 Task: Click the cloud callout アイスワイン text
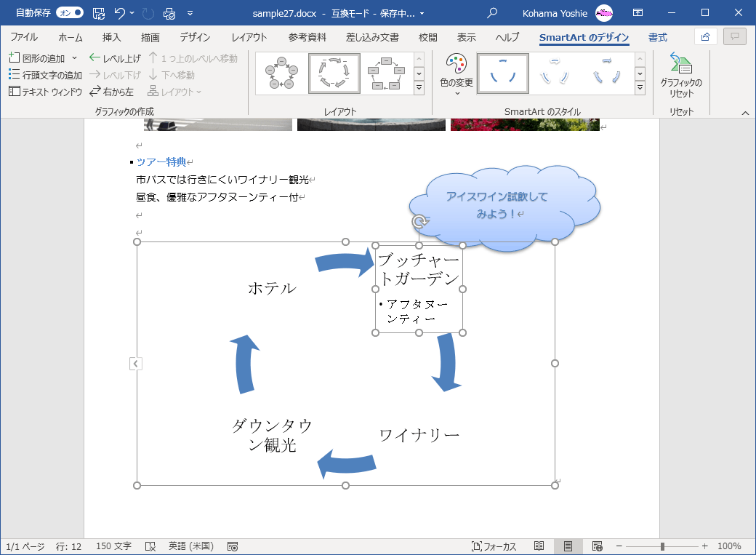(496, 204)
